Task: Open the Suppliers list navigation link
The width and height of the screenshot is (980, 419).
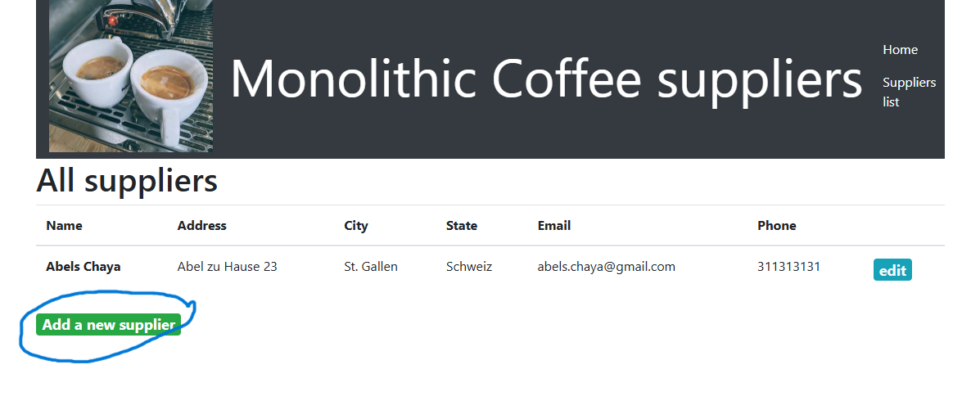Action: tap(909, 92)
